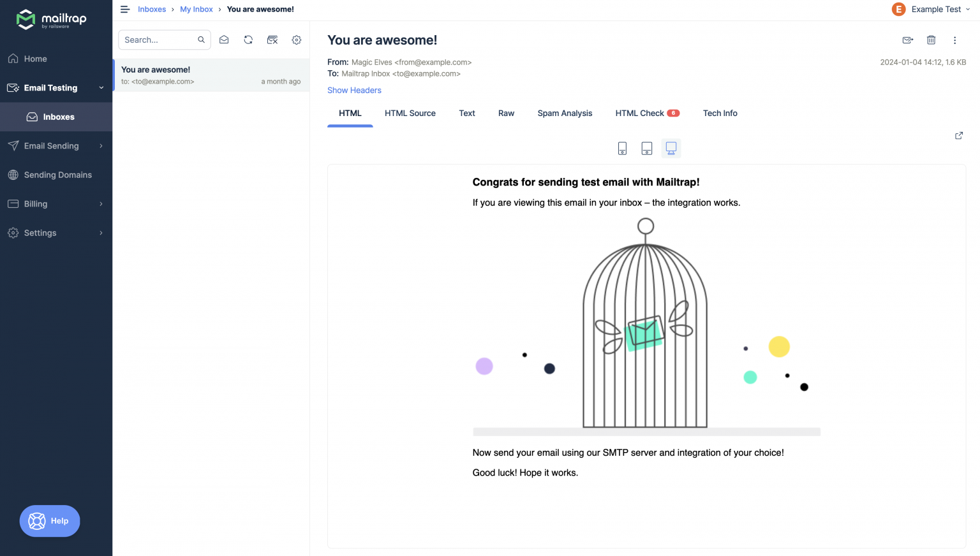
Task: Click the Help button
Action: click(x=50, y=521)
